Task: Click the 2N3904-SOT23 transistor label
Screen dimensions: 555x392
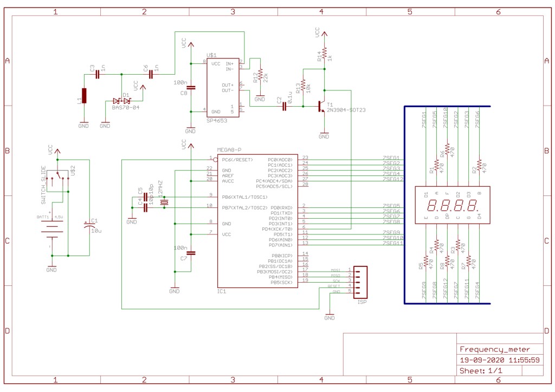Action: 346,110
